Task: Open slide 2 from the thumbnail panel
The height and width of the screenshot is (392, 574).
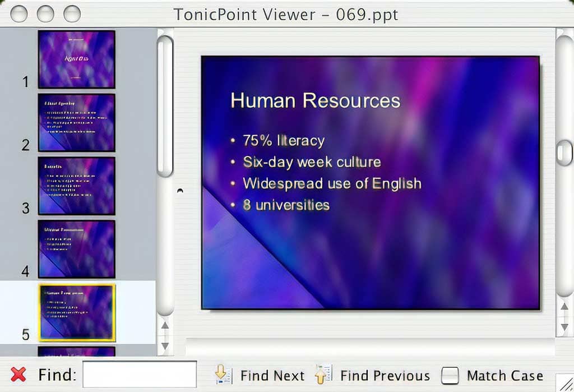Action: coord(76,122)
